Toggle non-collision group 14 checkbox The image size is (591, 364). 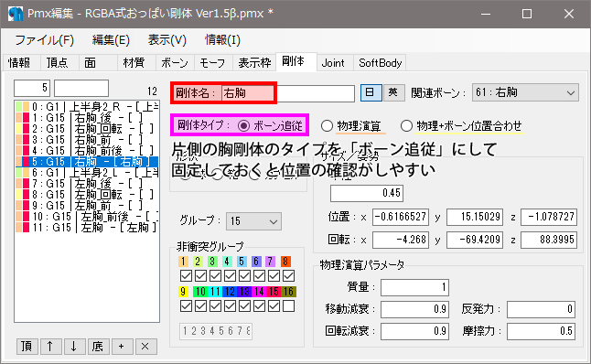coord(259,306)
